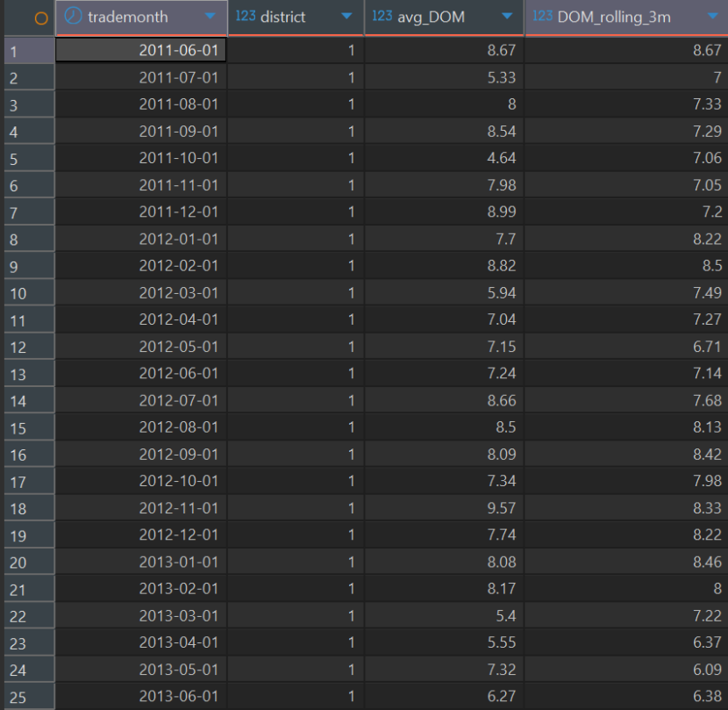728x710 pixels.
Task: Click the district cell in row 10
Action: pyautogui.click(x=296, y=293)
